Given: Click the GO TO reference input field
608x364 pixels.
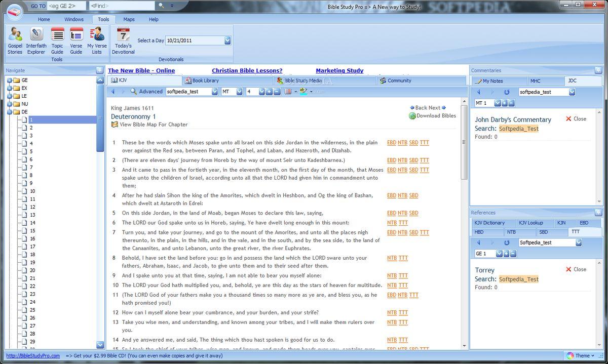Looking at the screenshot, I should tap(66, 6).
